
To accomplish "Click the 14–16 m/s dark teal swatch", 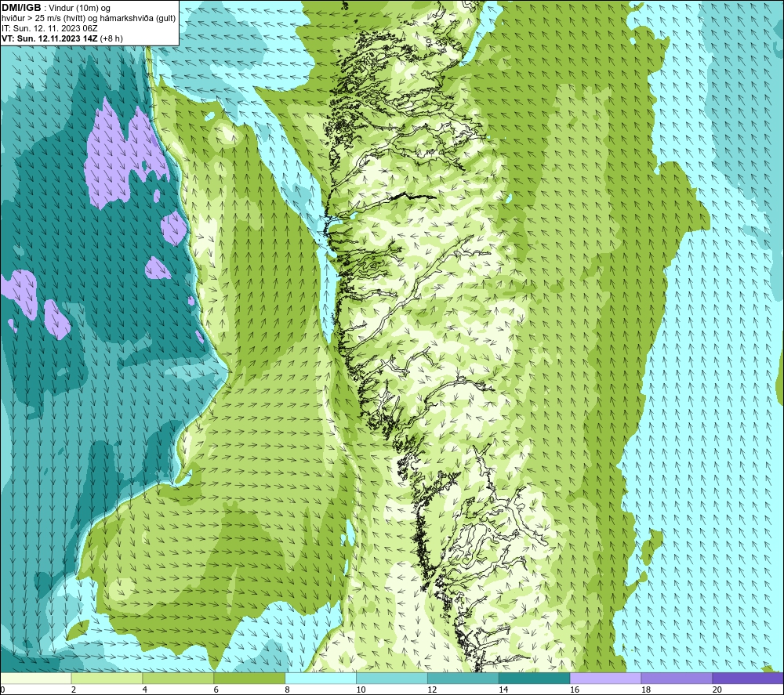I will point(535,678).
